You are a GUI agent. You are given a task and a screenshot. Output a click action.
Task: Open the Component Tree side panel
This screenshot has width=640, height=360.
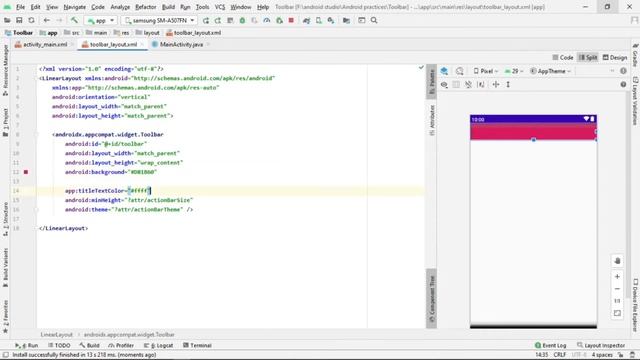click(x=431, y=299)
